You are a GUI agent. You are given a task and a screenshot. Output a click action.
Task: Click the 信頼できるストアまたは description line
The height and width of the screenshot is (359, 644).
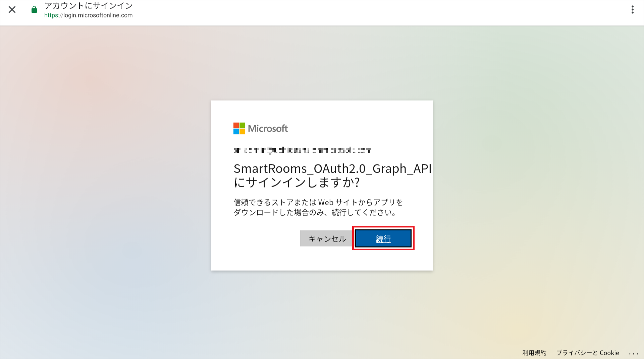click(318, 202)
